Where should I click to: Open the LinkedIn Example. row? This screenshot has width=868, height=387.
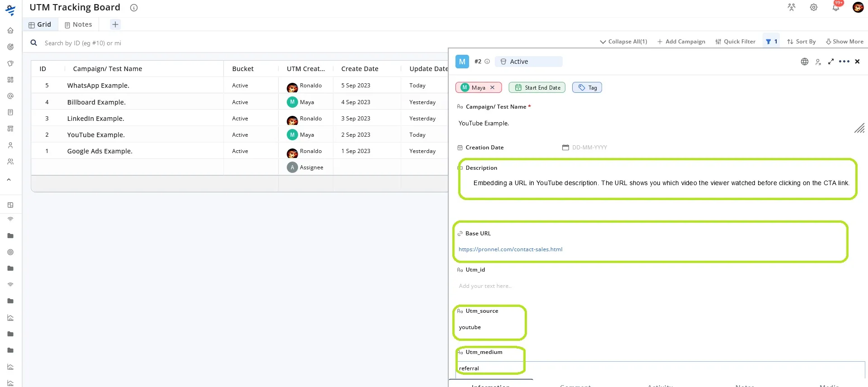pos(95,119)
